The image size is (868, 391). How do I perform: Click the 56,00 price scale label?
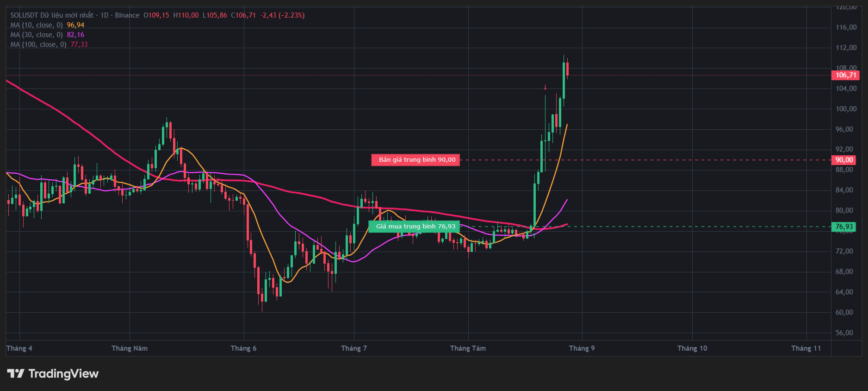pos(844,333)
